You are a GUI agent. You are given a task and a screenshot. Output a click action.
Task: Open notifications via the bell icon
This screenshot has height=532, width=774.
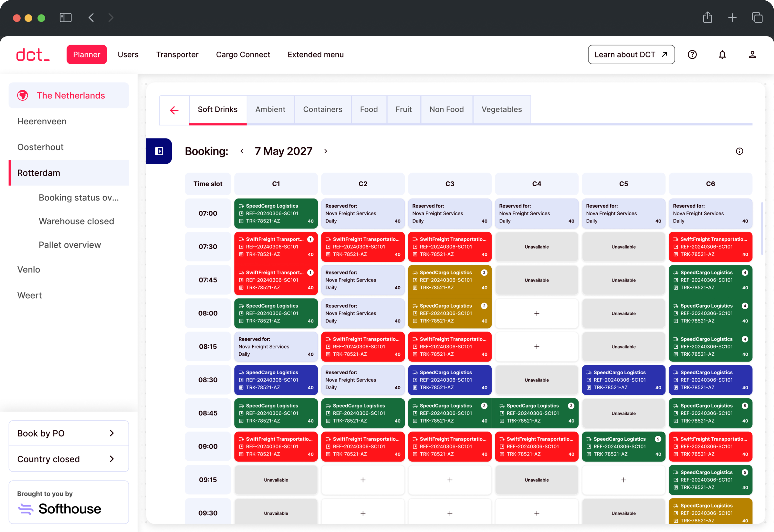[x=722, y=54]
